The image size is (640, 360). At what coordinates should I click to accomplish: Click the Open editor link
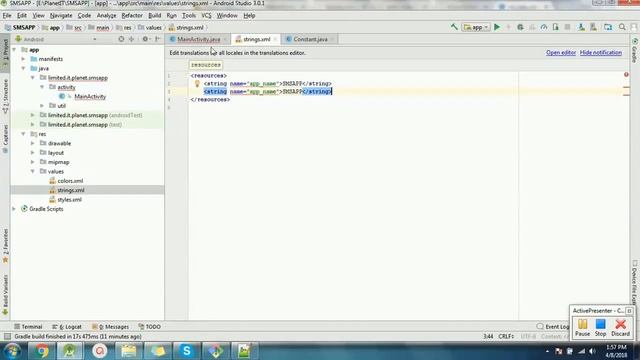point(561,53)
